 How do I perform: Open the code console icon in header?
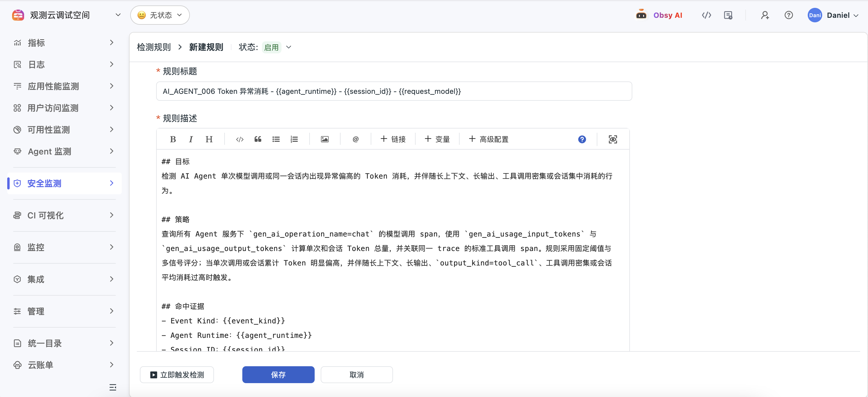coord(706,15)
